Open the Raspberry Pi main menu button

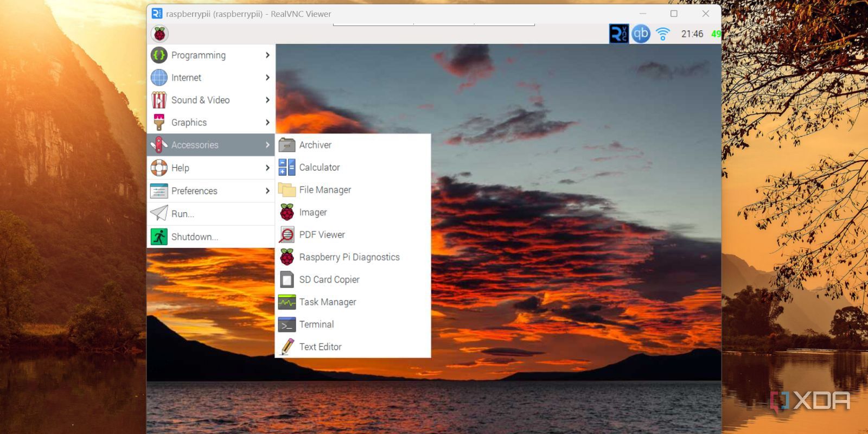point(159,34)
